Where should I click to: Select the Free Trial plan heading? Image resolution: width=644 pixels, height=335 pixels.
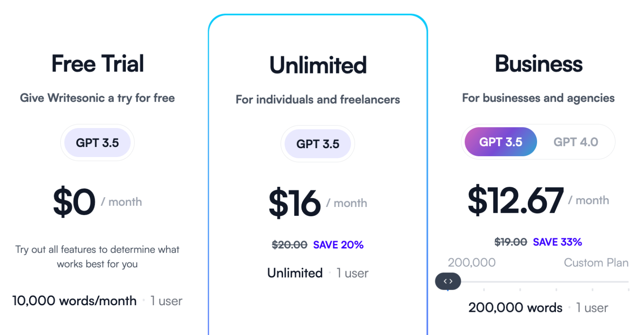[x=98, y=64]
